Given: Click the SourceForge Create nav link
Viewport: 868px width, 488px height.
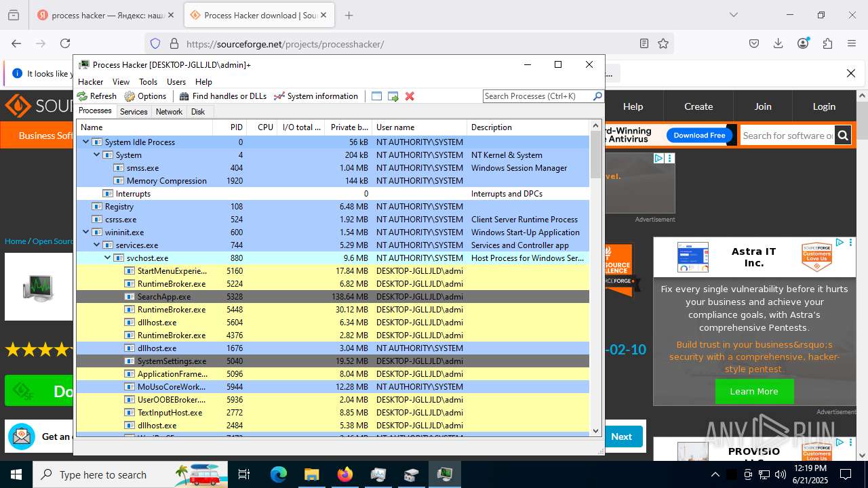Looking at the screenshot, I should [698, 106].
